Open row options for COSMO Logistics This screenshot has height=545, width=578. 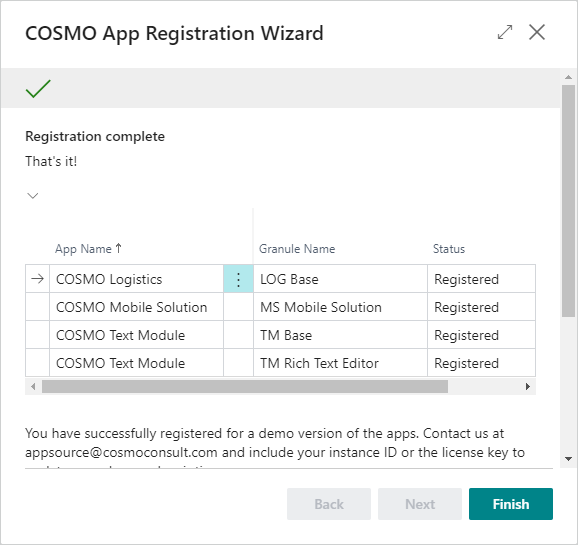pos(238,279)
